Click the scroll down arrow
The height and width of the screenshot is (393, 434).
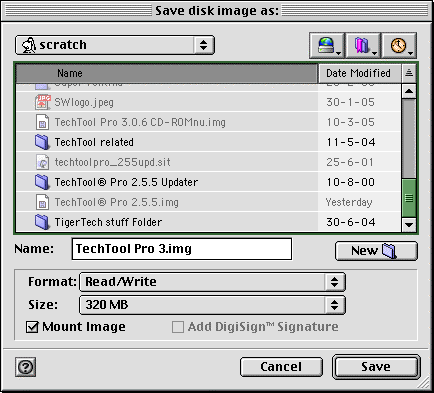409,225
